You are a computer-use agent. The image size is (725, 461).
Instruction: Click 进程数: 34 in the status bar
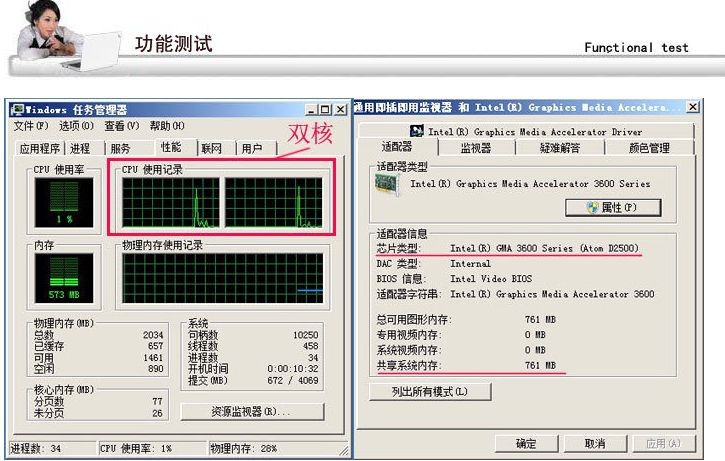[x=36, y=449]
